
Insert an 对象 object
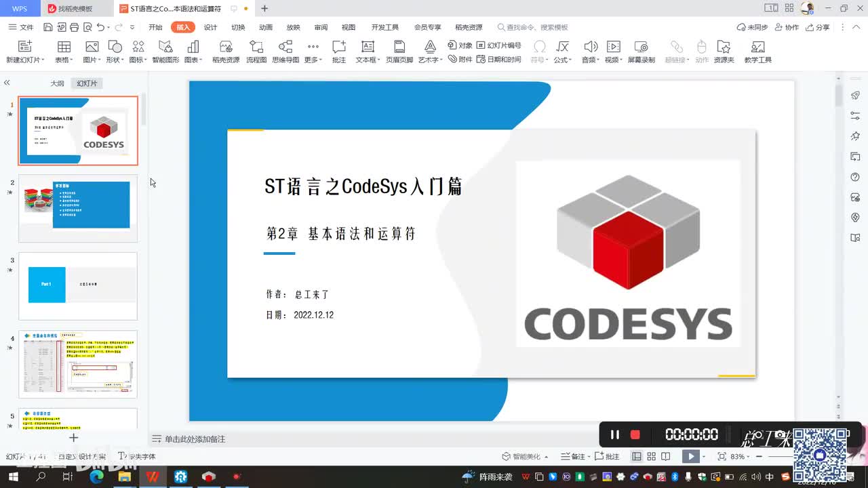click(x=460, y=45)
